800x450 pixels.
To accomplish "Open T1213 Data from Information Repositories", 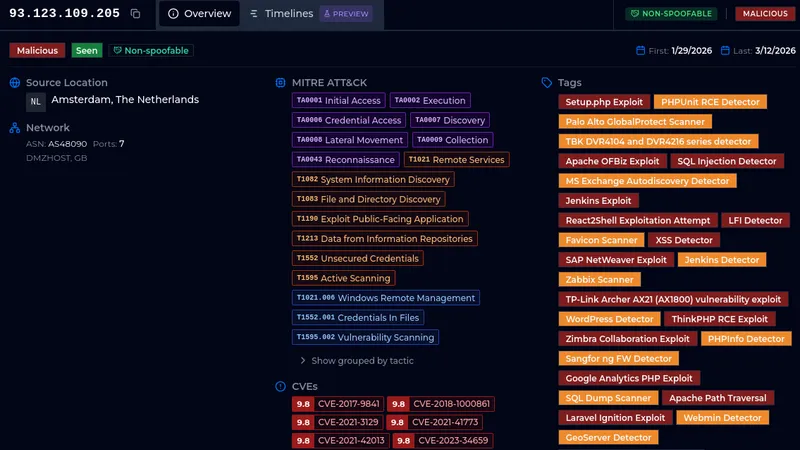I will coord(385,239).
